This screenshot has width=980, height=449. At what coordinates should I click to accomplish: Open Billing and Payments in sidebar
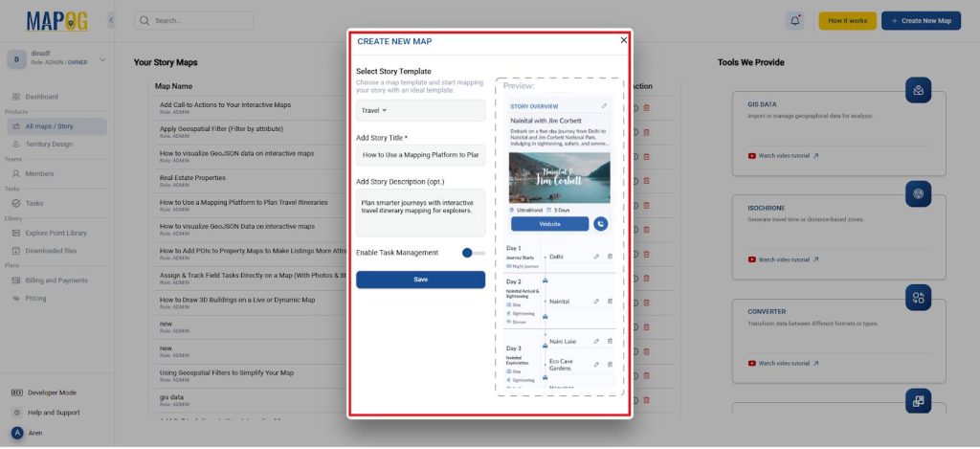(x=56, y=281)
